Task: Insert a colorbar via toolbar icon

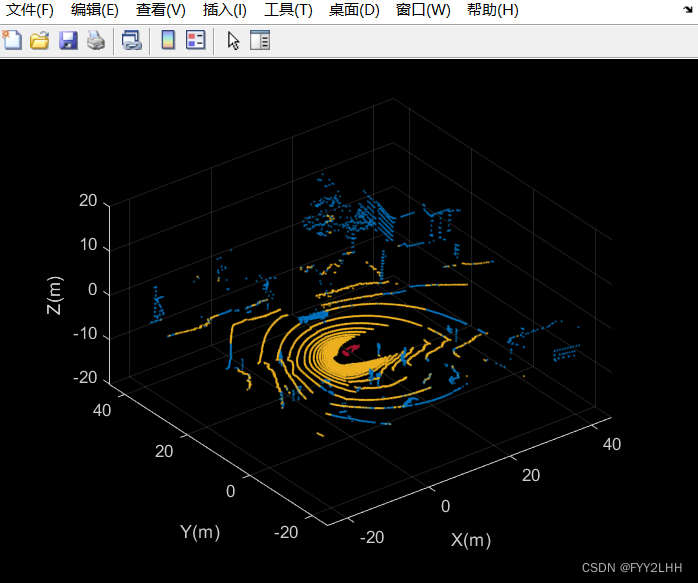Action: coord(168,40)
